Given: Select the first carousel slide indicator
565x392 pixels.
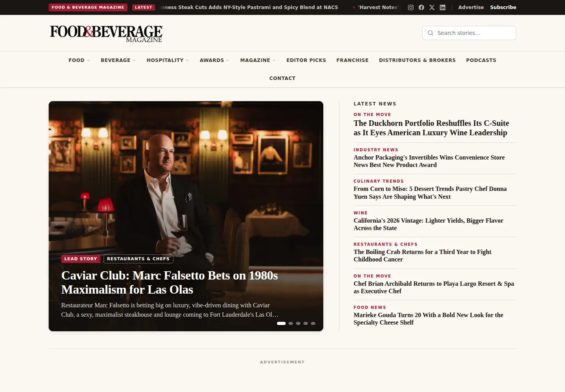Looking at the screenshot, I should click(x=281, y=323).
